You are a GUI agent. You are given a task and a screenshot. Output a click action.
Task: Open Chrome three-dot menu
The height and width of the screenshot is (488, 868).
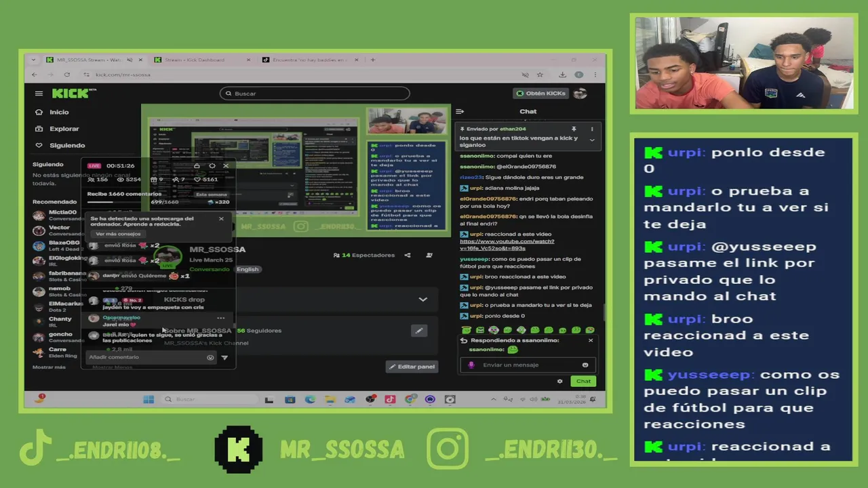(595, 75)
